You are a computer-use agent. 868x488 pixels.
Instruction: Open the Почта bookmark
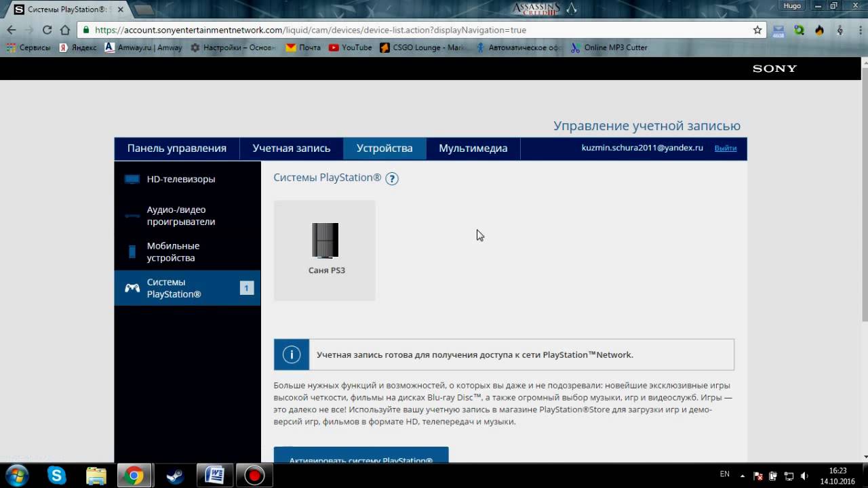point(303,47)
